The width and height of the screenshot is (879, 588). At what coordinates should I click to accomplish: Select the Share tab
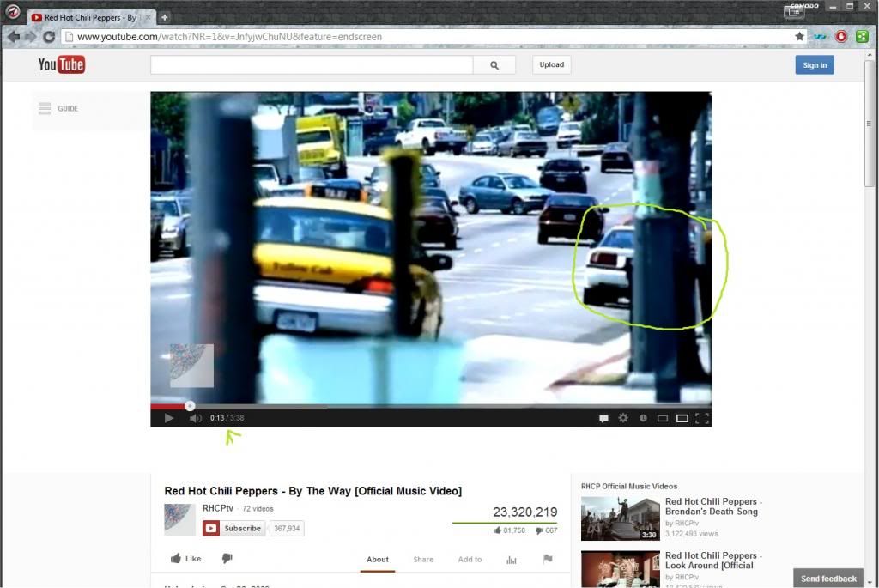423,560
